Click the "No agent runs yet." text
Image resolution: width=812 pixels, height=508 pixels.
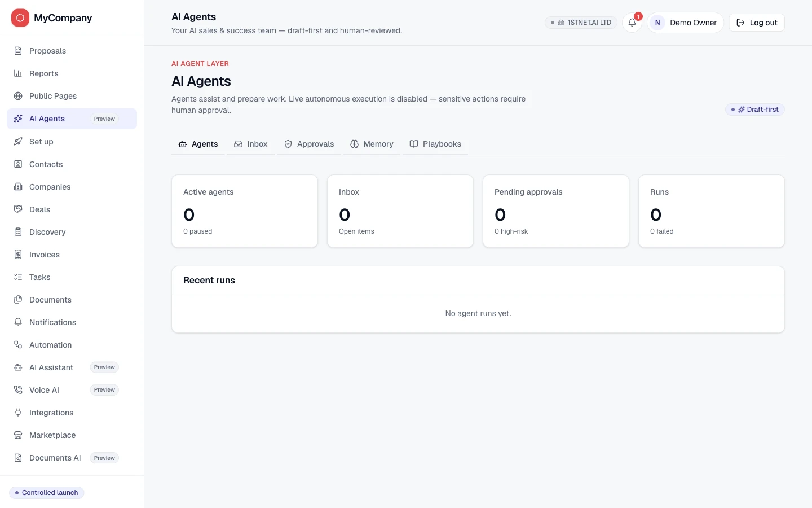(x=478, y=313)
